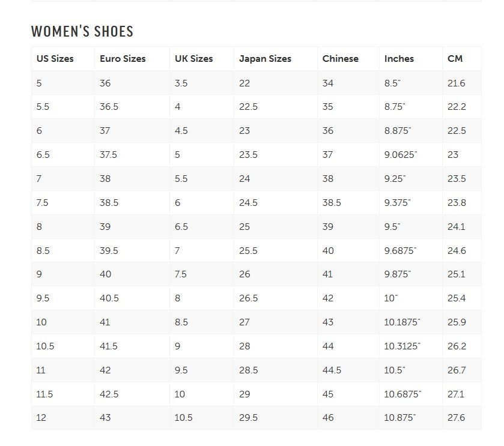Click the UK Sizes column header
504x446 pixels.
click(202, 58)
